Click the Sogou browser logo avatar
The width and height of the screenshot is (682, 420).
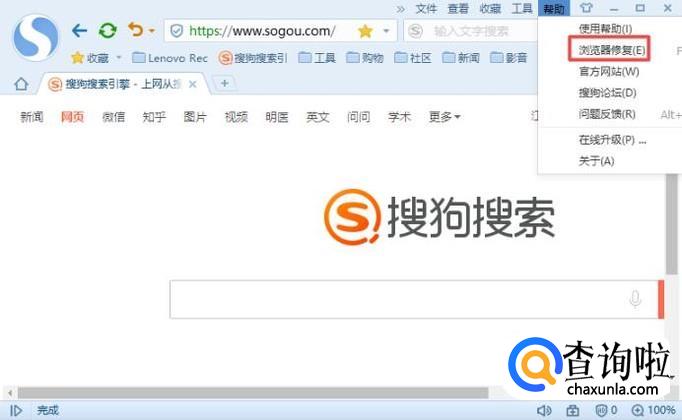[x=36, y=37]
